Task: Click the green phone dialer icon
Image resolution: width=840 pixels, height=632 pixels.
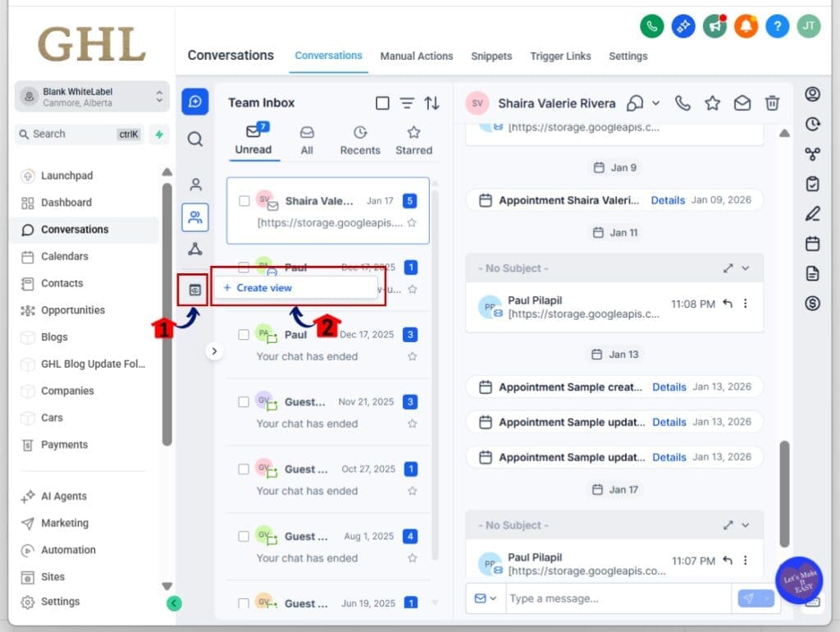Action: [x=651, y=26]
